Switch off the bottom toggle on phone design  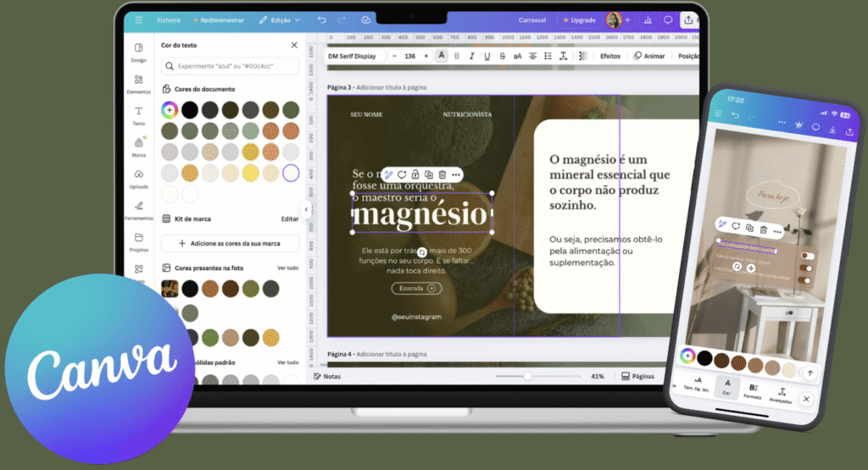pyautogui.click(x=805, y=281)
